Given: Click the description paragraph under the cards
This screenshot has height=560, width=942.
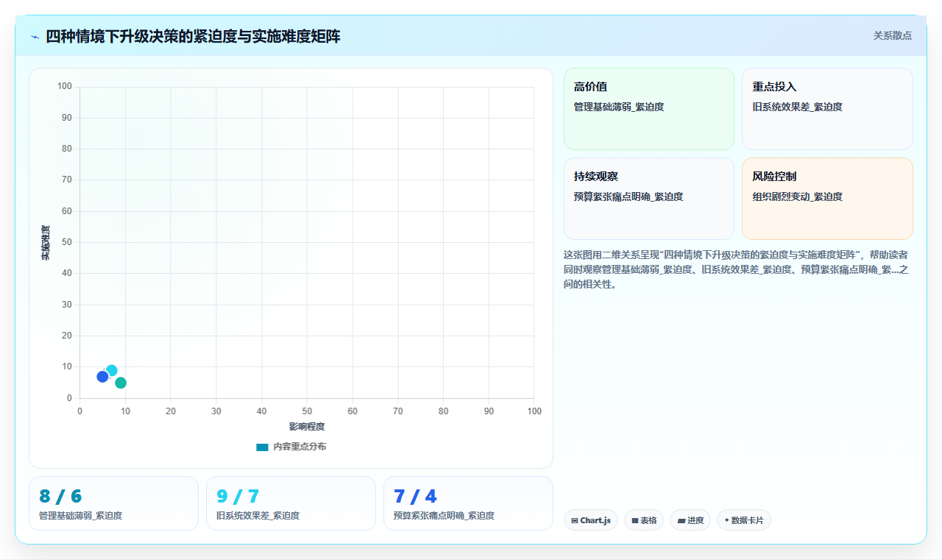Looking at the screenshot, I should pyautogui.click(x=736, y=269).
